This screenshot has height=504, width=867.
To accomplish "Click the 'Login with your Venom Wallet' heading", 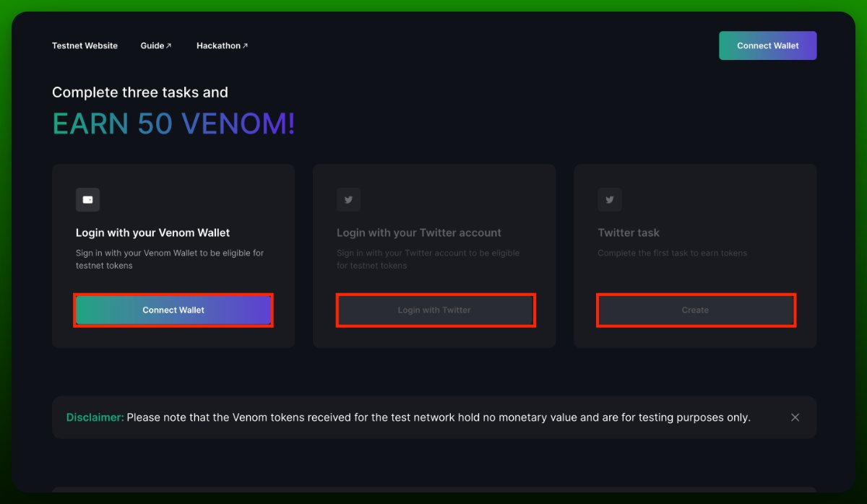I will [x=152, y=233].
